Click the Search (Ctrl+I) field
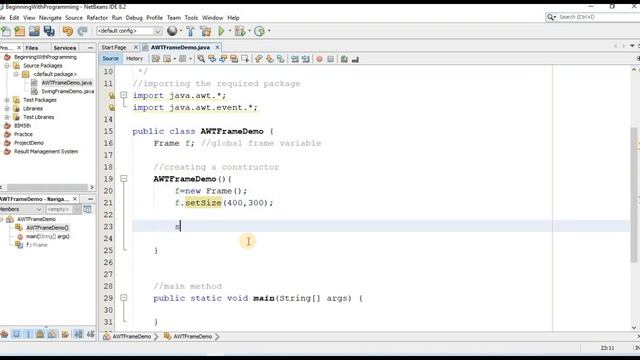 596,17
